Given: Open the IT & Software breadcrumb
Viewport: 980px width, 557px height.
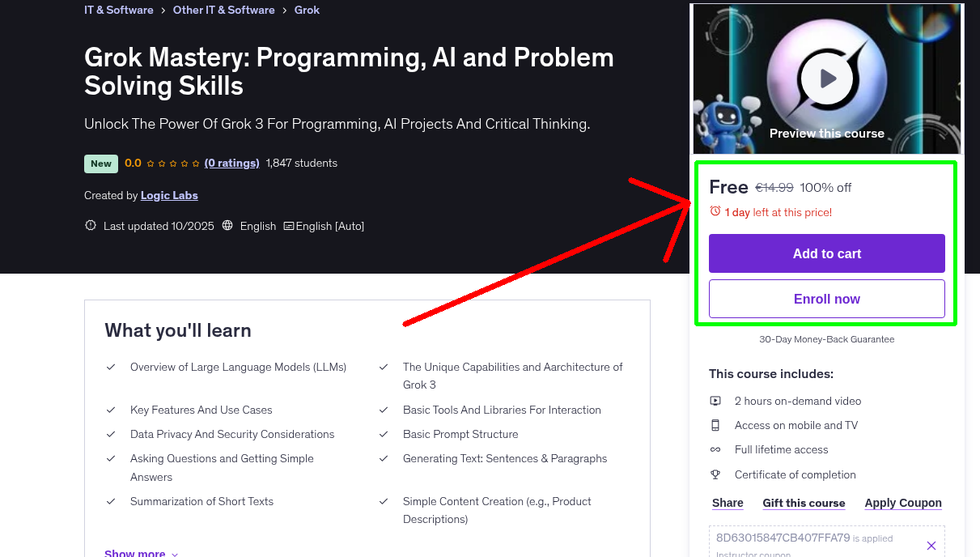Looking at the screenshot, I should [x=118, y=10].
